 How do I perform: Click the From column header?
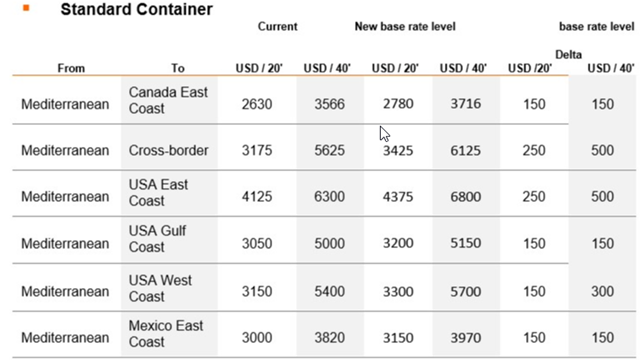tap(71, 68)
